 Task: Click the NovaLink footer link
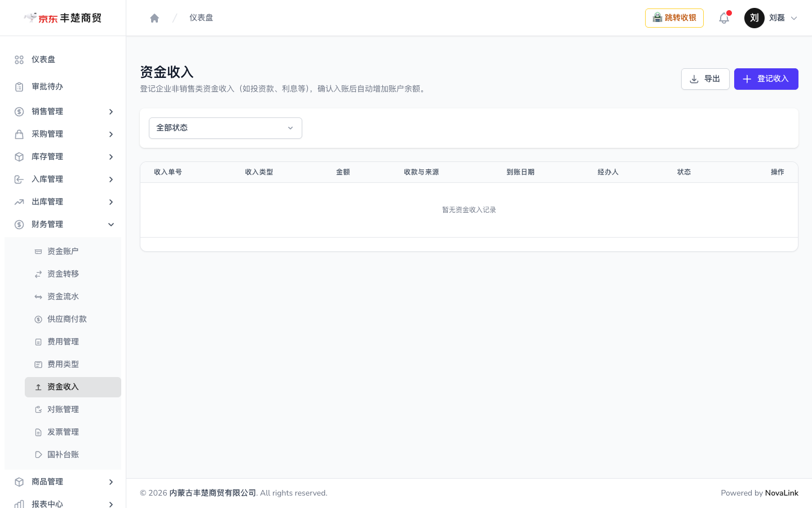[x=782, y=493]
